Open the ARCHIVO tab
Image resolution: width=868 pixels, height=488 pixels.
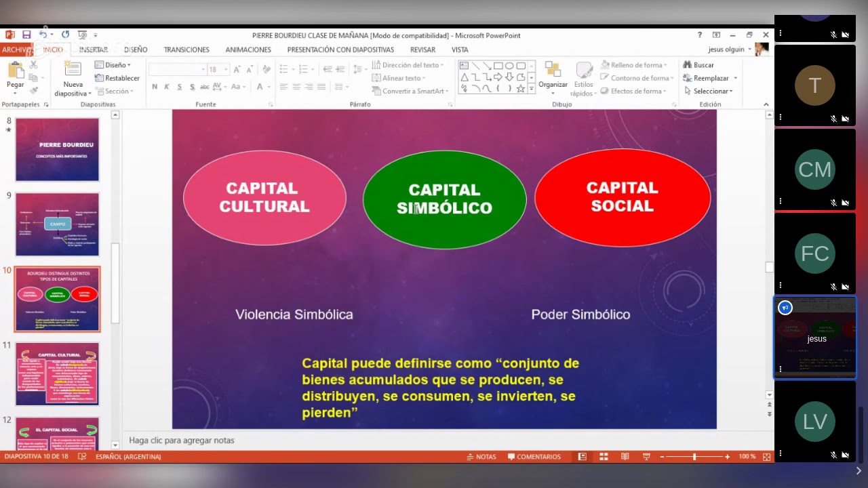tap(16, 49)
